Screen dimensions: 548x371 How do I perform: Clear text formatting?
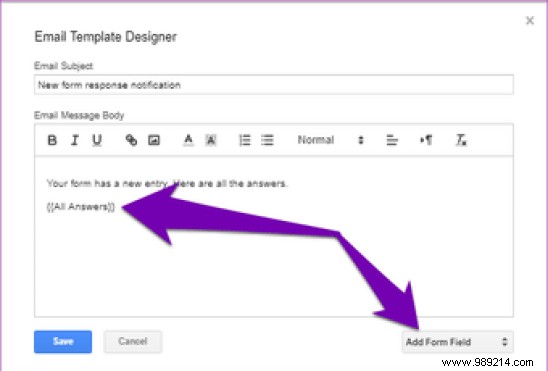pyautogui.click(x=461, y=140)
